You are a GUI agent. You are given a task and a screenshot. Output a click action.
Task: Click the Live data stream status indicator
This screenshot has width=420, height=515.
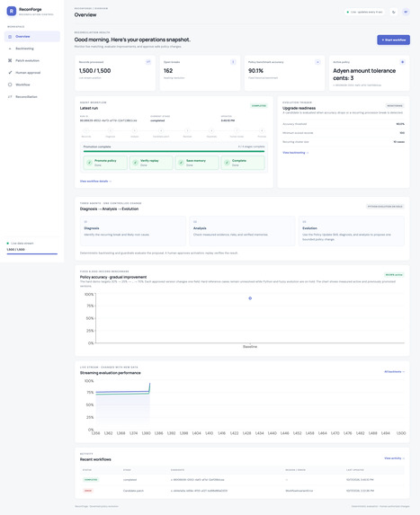click(x=7, y=244)
